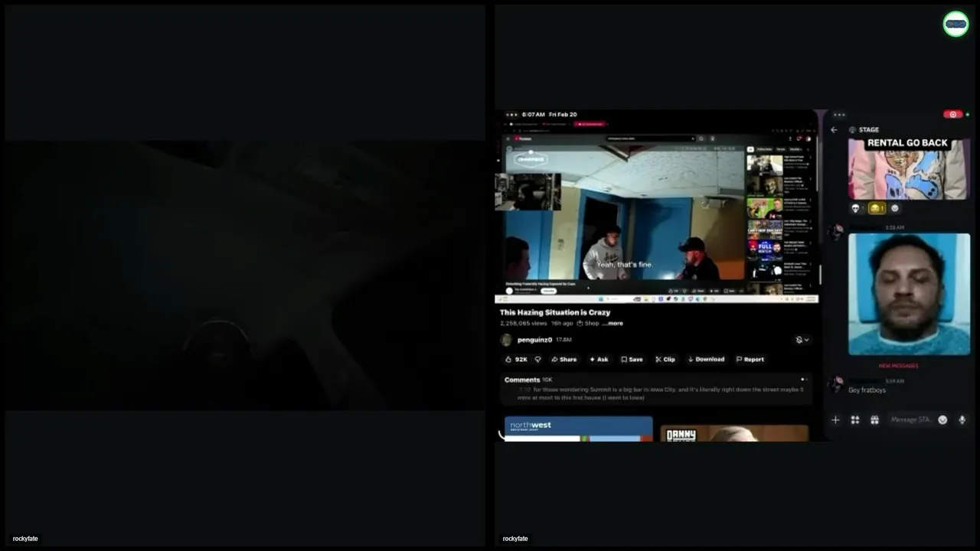
Task: Click the left rockyfate stream label
Action: (x=25, y=539)
